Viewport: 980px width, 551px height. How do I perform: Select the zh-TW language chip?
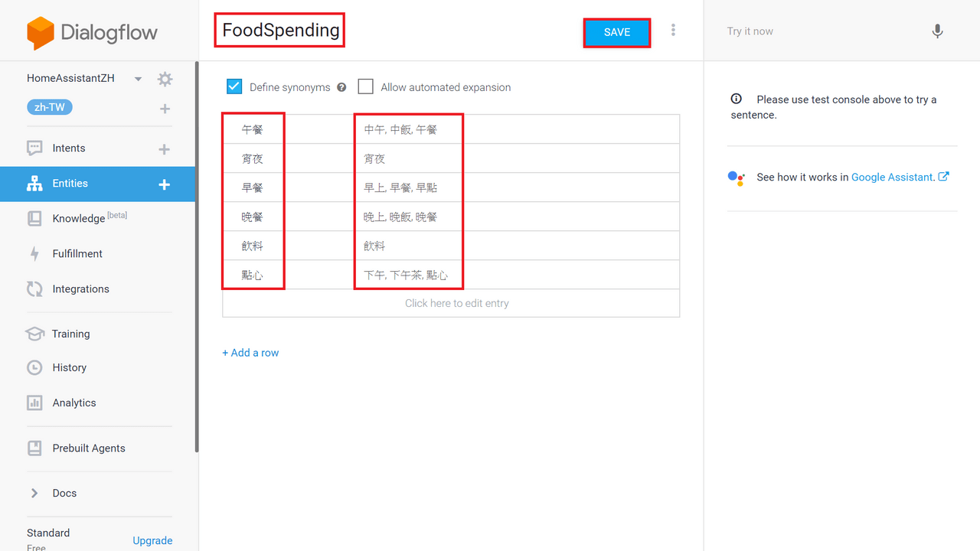click(50, 107)
